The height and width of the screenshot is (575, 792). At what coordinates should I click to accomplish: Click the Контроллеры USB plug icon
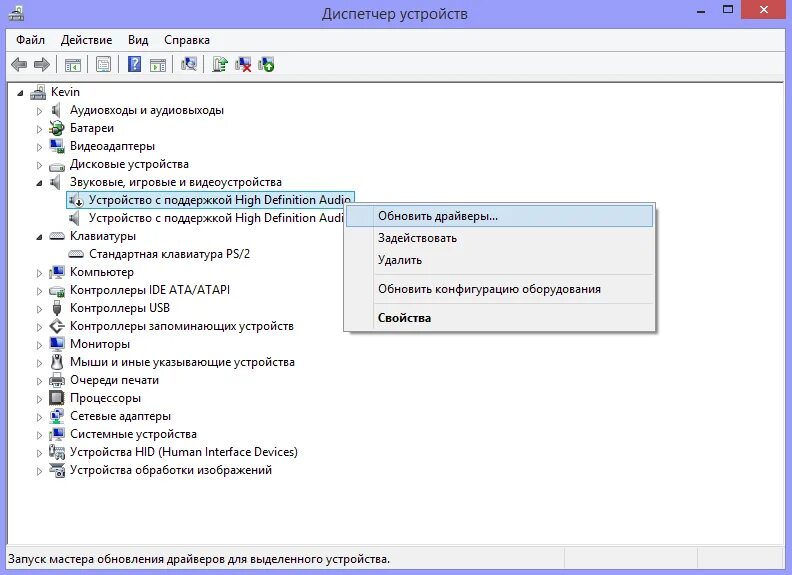pos(57,308)
